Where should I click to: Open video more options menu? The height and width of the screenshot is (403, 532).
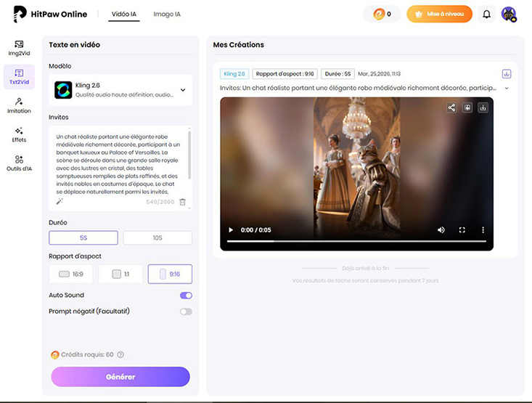coord(483,230)
